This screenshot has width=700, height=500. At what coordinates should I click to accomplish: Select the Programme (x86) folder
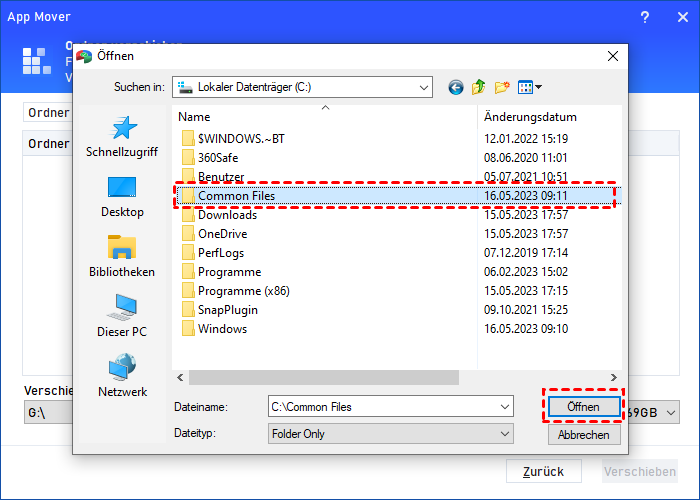point(236,291)
